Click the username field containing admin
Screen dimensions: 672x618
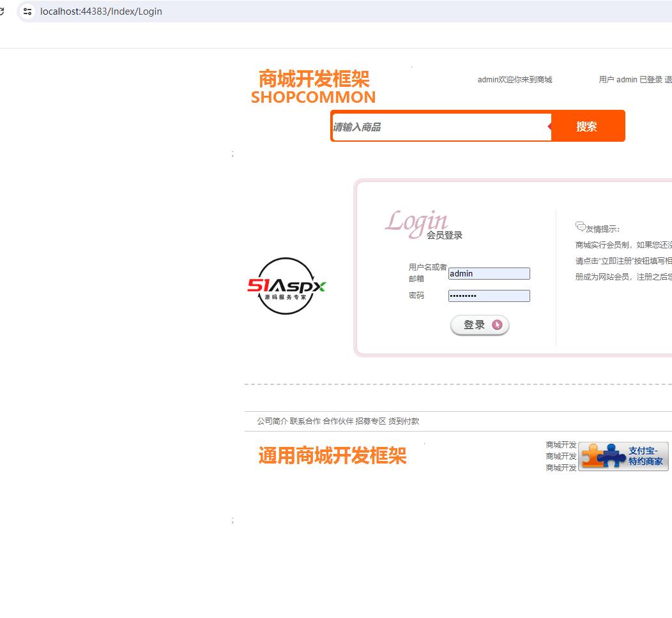tap(489, 274)
